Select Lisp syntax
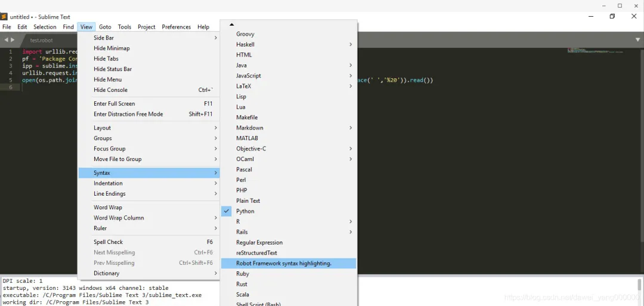Screen dimensions: 644x306 pos(289,97)
